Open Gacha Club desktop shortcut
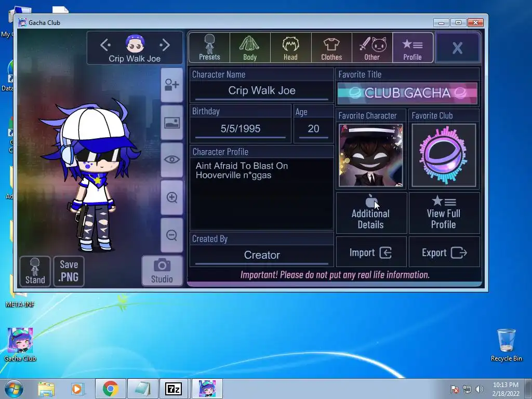 (20, 344)
